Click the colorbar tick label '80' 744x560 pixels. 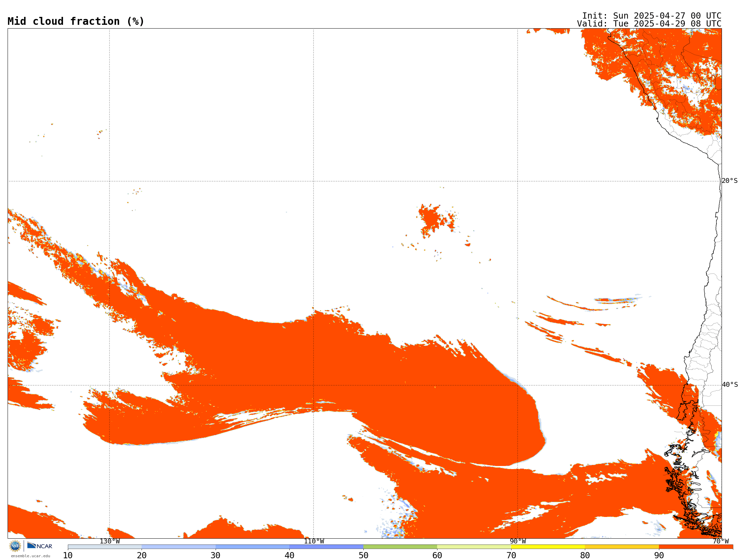pos(585,555)
